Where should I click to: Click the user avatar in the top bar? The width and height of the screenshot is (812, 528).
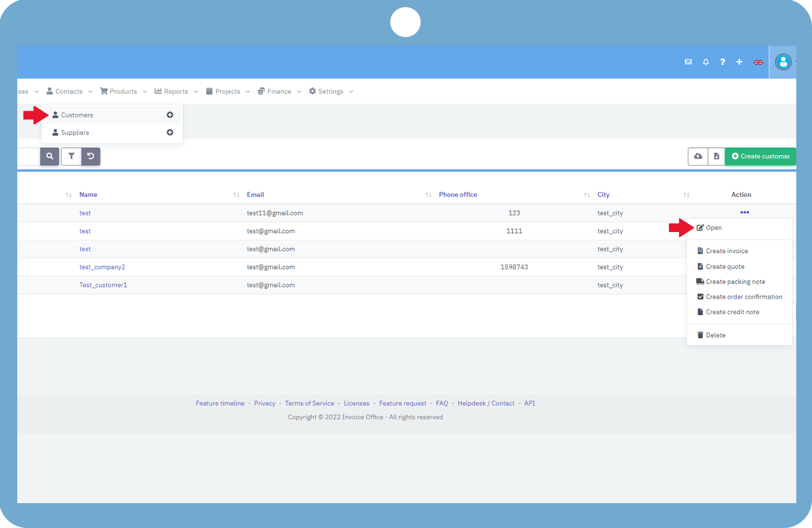[x=783, y=61]
